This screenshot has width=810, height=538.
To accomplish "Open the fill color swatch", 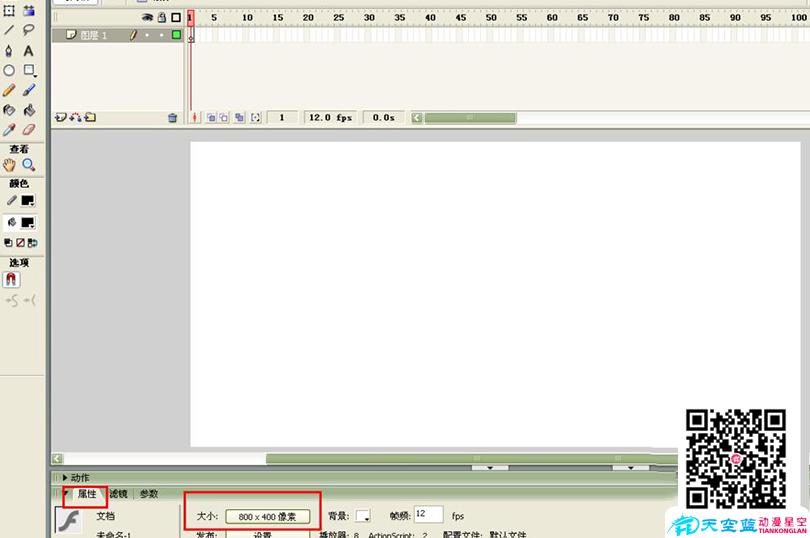I will click(x=28, y=223).
